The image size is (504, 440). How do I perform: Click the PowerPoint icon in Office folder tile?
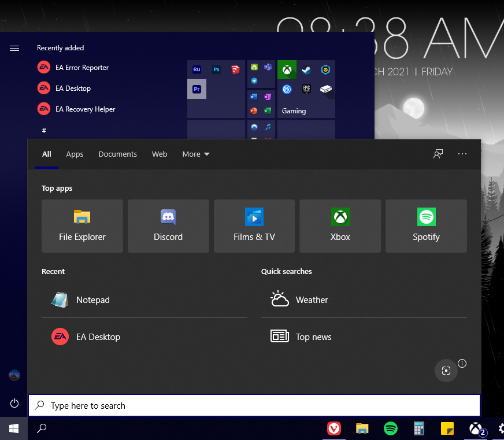click(254, 110)
